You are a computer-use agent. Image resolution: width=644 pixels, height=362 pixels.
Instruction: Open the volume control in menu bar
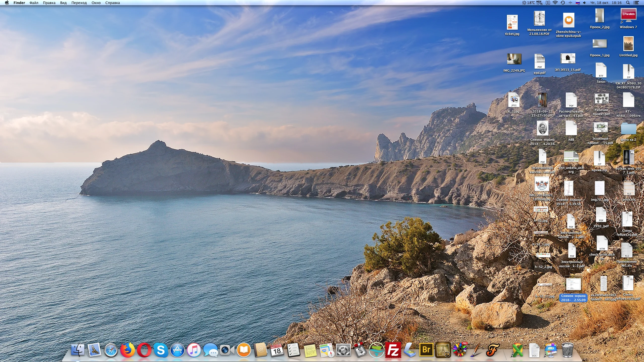[584, 3]
